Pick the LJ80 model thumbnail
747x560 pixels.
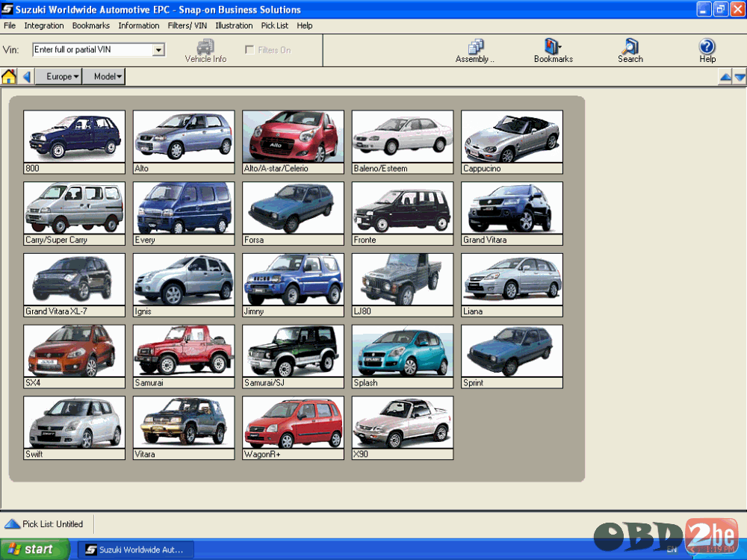(403, 284)
